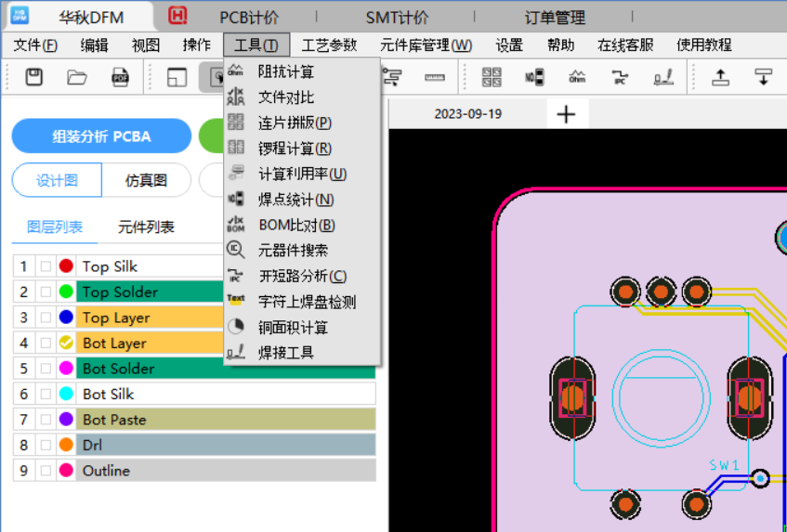Screen dimensions: 787x532
Task: Click the 华秋DFM logo icon
Action: 20,16
